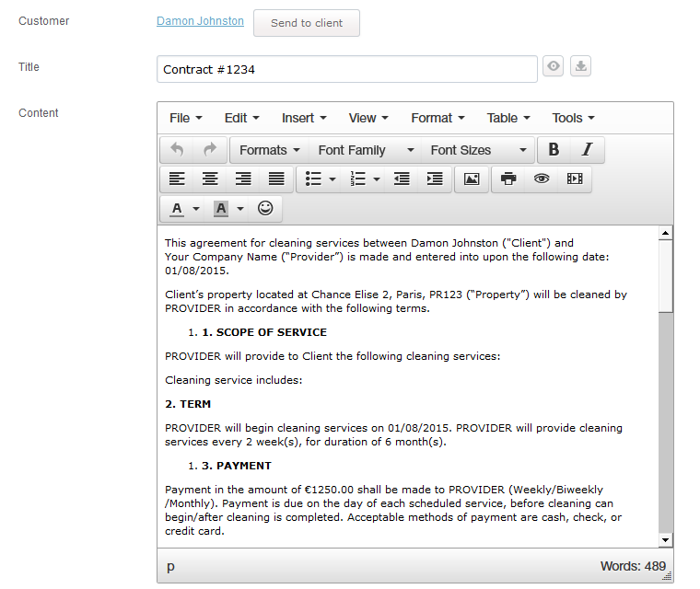The height and width of the screenshot is (589, 700).
Task: Increase indent of paragraph
Action: (x=435, y=179)
